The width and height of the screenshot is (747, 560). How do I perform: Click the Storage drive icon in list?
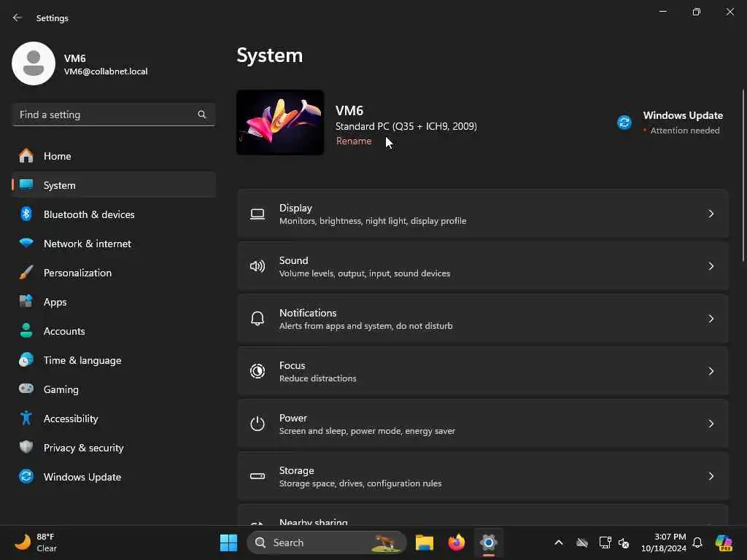pos(258,475)
